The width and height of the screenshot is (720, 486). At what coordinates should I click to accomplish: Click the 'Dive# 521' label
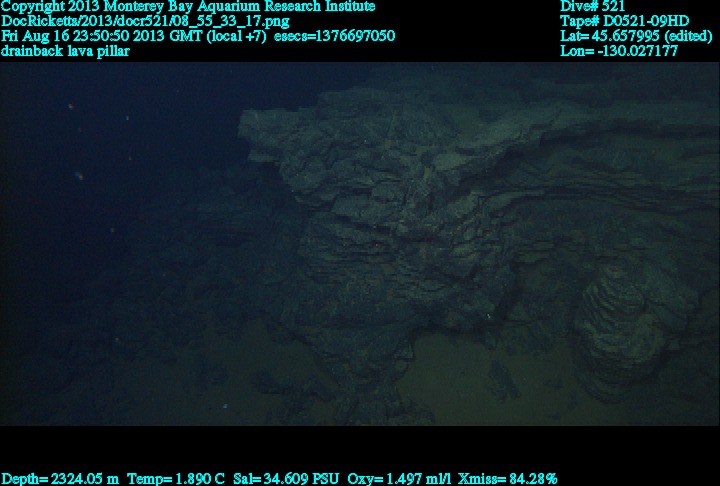pos(592,6)
